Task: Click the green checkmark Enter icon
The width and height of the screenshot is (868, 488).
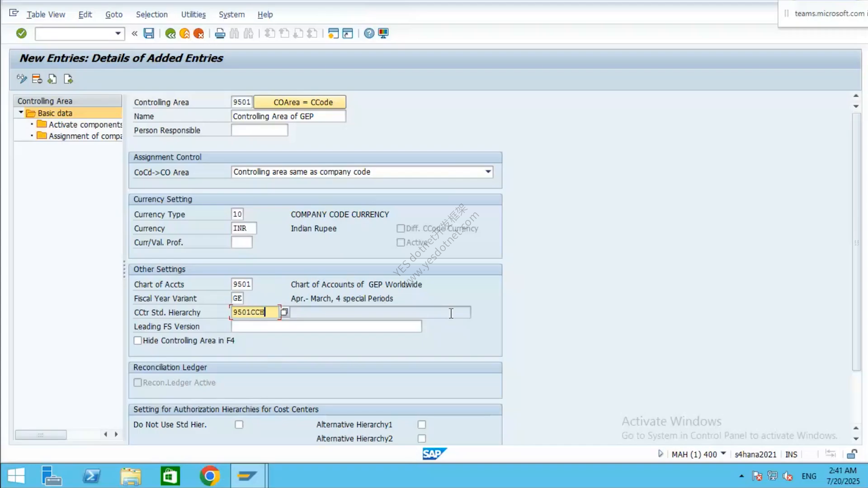Action: tap(21, 33)
